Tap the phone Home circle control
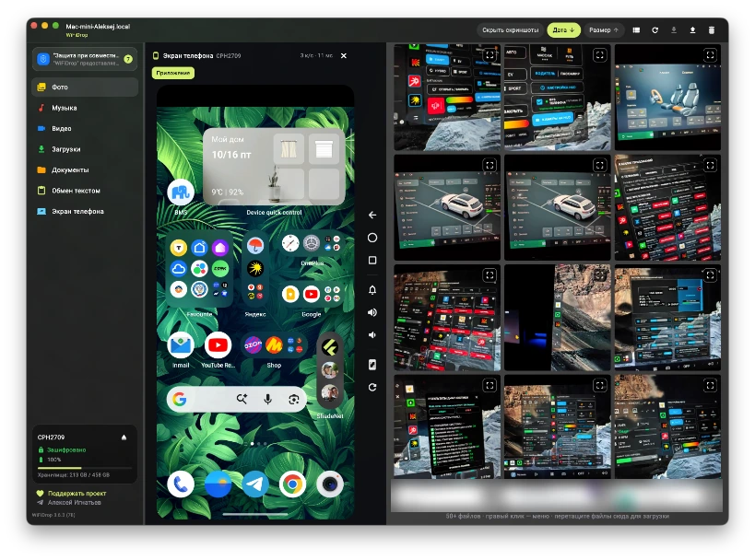The width and height of the screenshot is (755, 560). 372,238
